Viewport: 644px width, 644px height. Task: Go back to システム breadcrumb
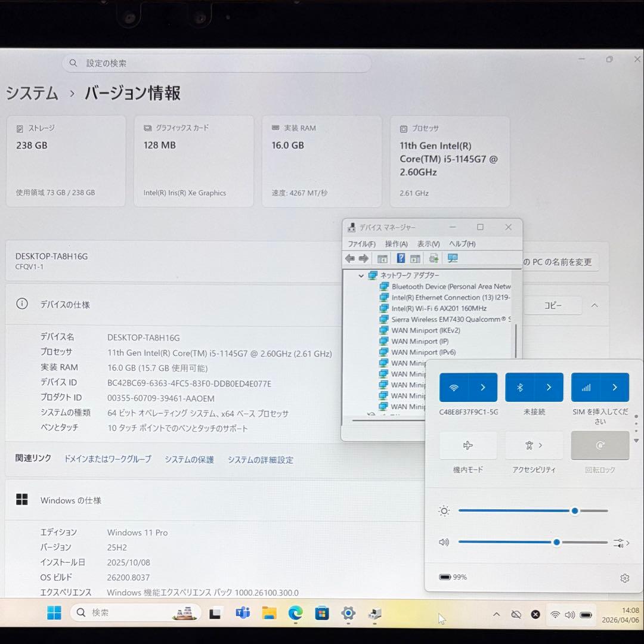point(32,93)
